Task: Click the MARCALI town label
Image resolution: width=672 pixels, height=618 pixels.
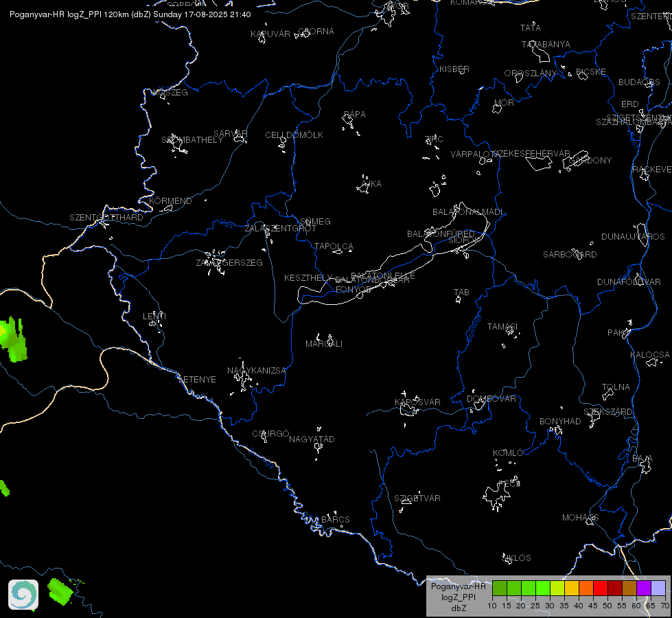Action: coord(324,343)
